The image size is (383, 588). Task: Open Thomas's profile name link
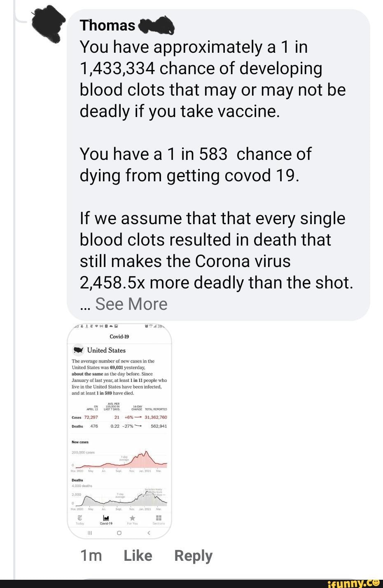pyautogui.click(x=107, y=26)
